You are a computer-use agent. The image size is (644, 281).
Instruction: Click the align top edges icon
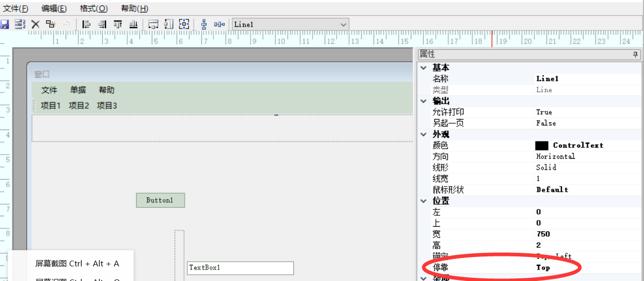(x=118, y=24)
